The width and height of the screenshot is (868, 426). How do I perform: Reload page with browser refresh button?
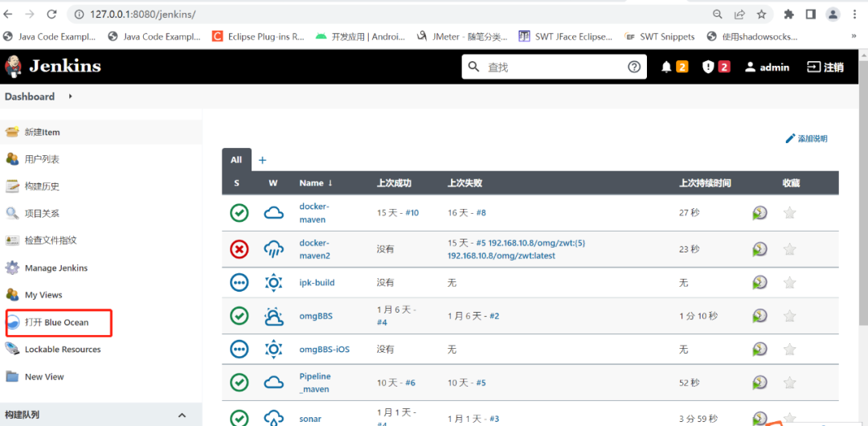click(x=51, y=14)
